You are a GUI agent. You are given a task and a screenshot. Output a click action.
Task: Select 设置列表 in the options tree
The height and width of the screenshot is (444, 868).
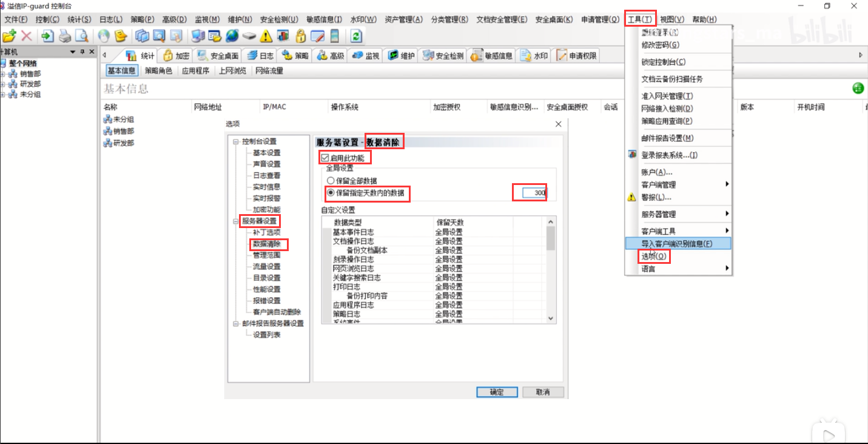click(267, 335)
